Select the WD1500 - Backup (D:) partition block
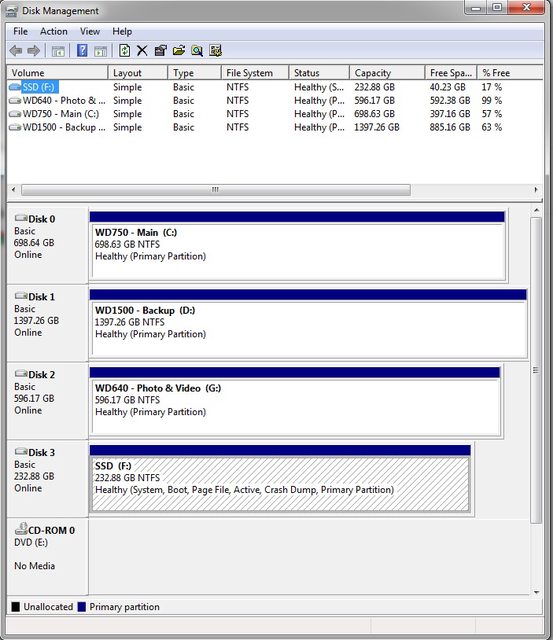Screen dimensions: 553x640 [x=308, y=324]
